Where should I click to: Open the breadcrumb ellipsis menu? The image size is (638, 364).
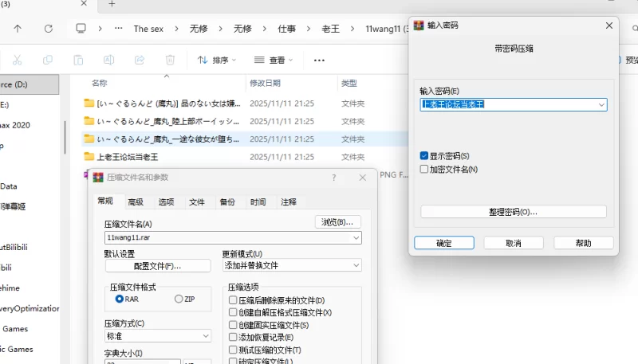[118, 29]
